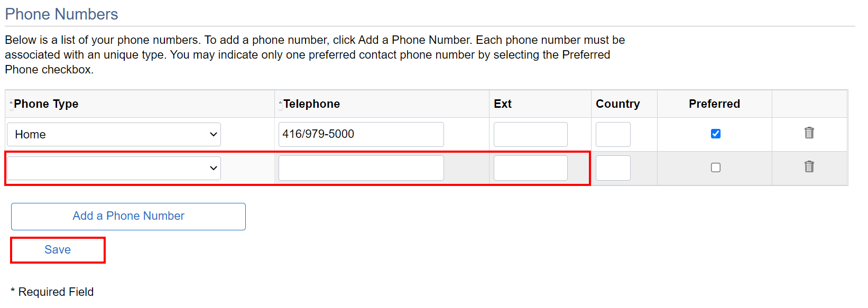The height and width of the screenshot is (308, 868).
Task: Click the telephone field containing 416/979-5000
Action: tap(361, 134)
